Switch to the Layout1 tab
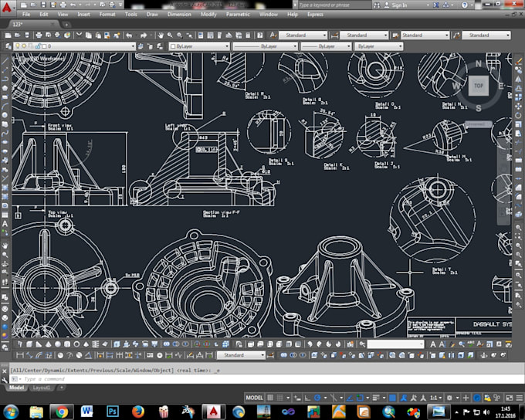Image resolution: width=525 pixels, height=420 pixels. (42, 388)
